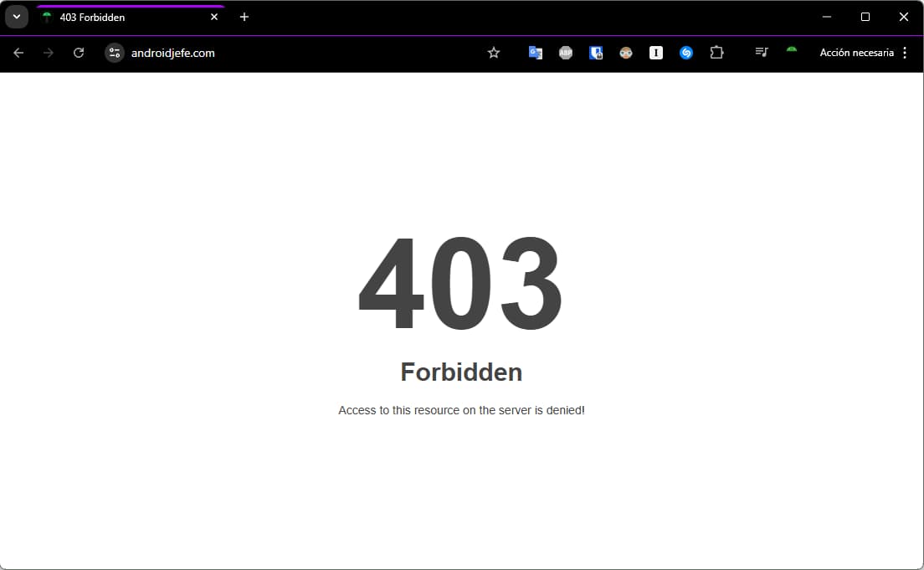Close the browser window
This screenshot has height=570, width=924.
(x=903, y=17)
